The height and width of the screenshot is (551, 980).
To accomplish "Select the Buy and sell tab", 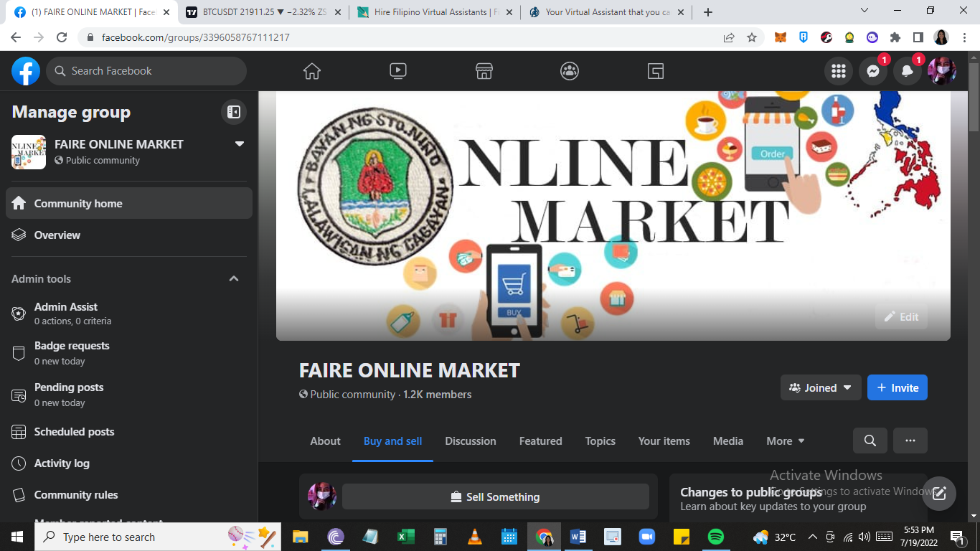I will [x=392, y=441].
